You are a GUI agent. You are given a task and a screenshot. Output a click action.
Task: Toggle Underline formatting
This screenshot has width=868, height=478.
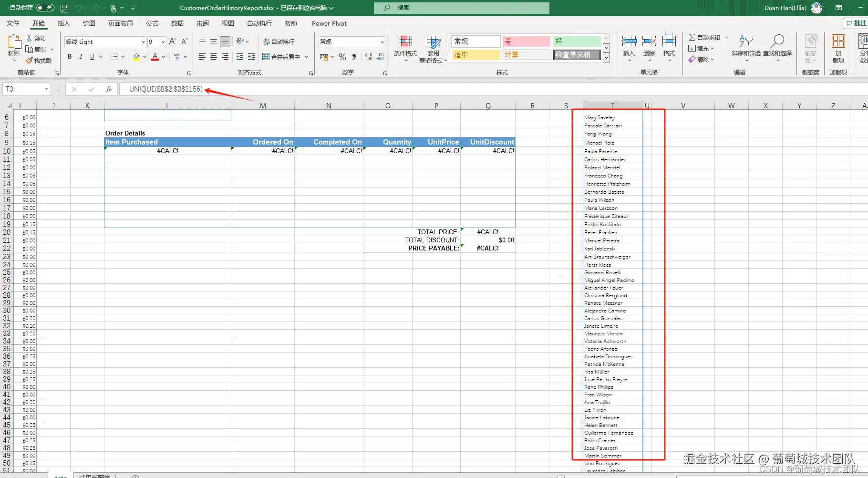[92, 57]
